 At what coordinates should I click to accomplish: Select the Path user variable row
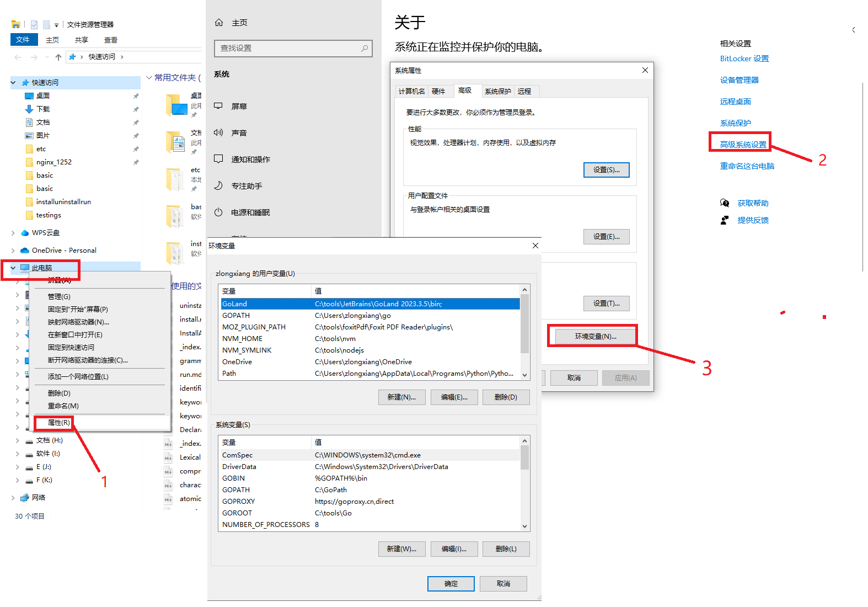(370, 374)
